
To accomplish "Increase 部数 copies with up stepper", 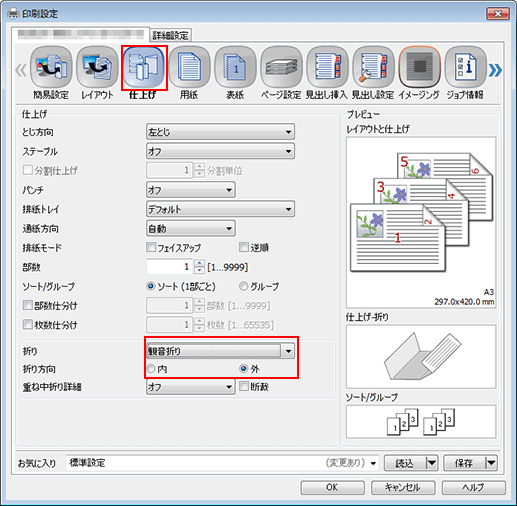I will coord(199,263).
